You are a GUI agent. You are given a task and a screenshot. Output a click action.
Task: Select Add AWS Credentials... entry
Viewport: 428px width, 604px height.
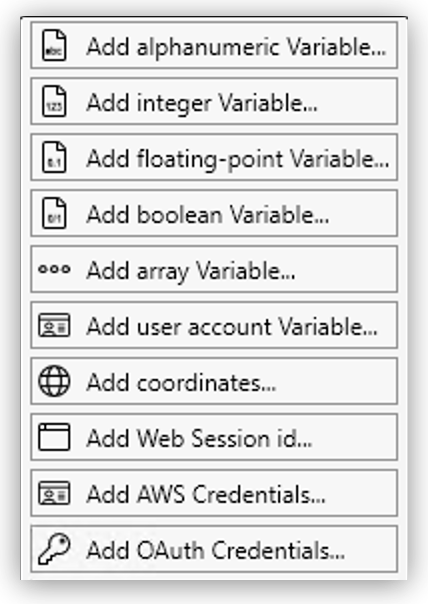pos(214,493)
